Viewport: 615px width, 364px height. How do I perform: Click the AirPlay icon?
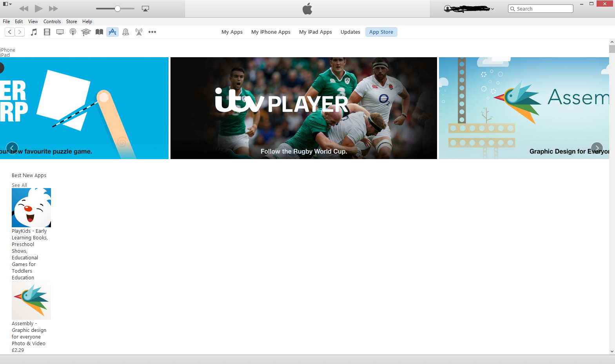pos(145,9)
